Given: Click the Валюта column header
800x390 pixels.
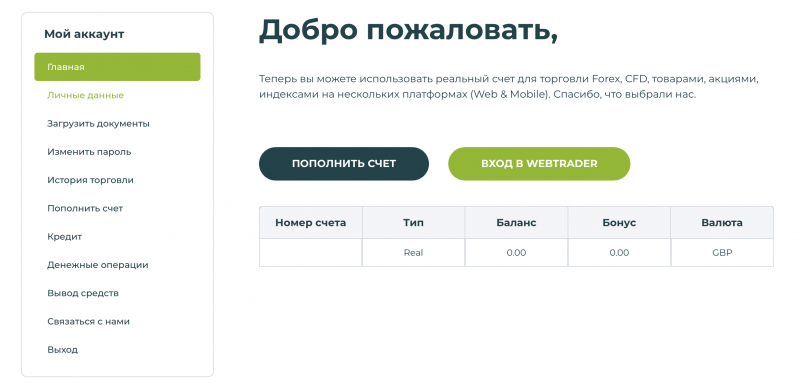Looking at the screenshot, I should 722,223.
